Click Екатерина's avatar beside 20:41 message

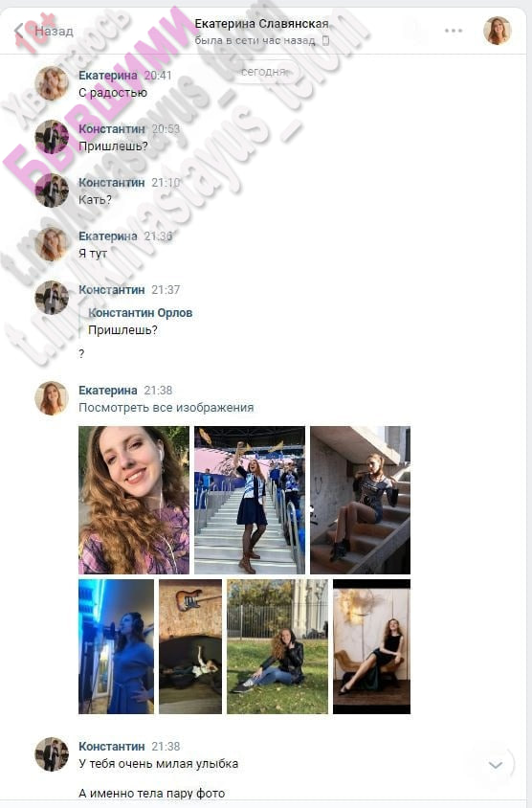(52, 83)
